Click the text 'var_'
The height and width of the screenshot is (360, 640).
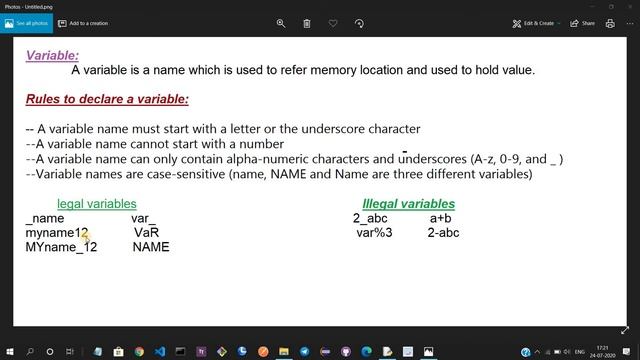click(x=143, y=218)
